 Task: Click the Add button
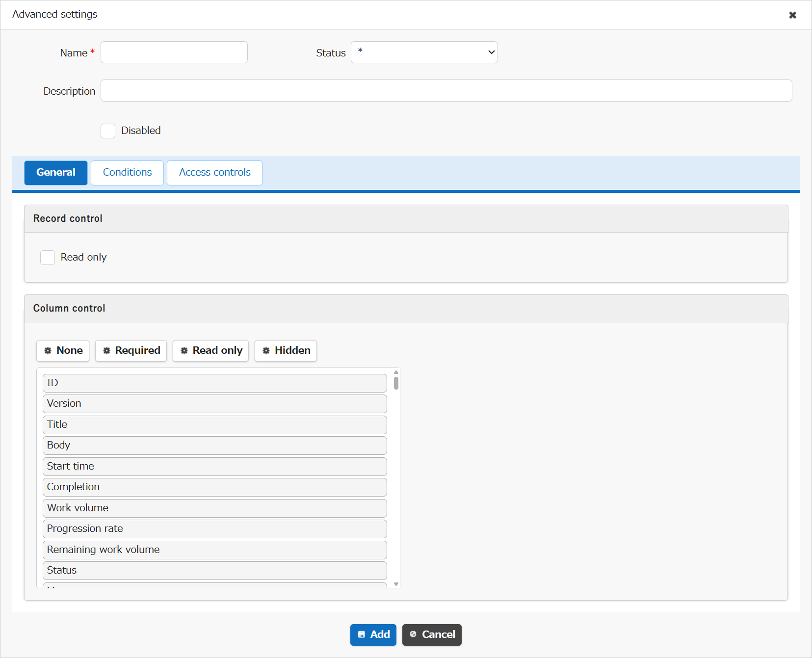[x=373, y=635]
